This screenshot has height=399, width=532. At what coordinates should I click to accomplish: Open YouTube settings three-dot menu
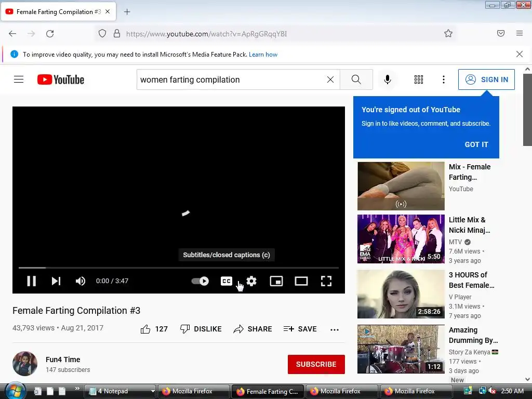coord(444,79)
